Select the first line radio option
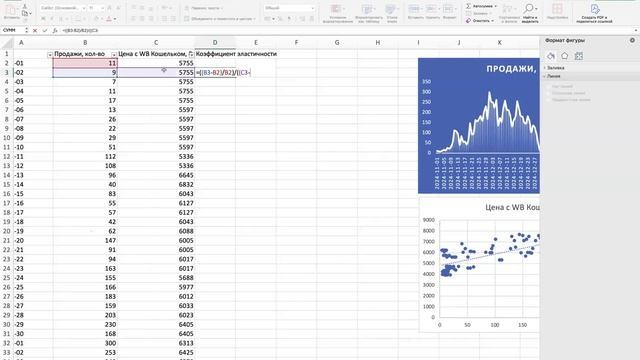 pyautogui.click(x=548, y=87)
